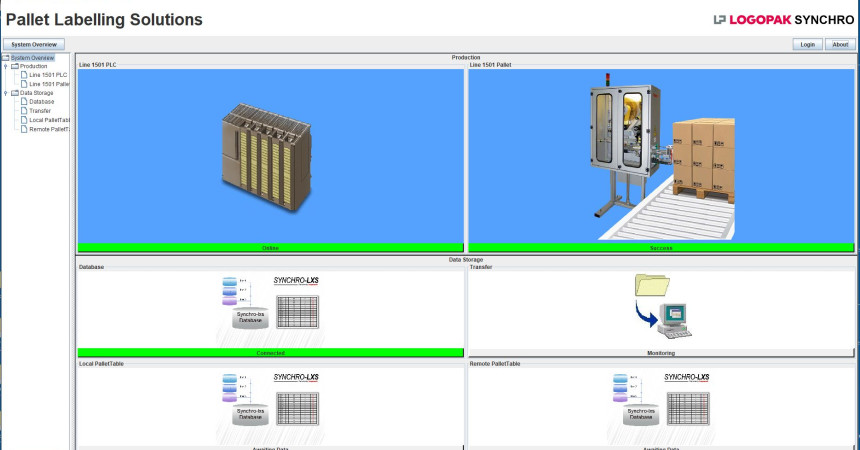860x450 pixels.
Task: Select Remote PalletTable tree item
Action: pos(49,130)
